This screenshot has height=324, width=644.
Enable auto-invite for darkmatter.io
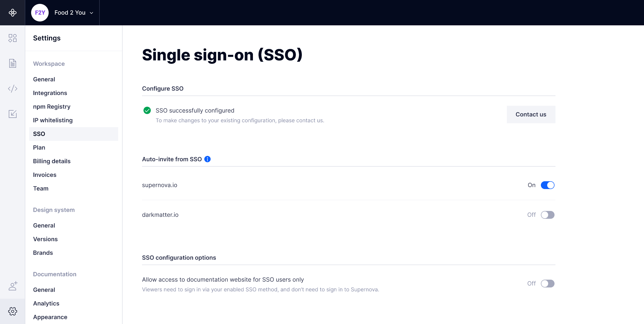(x=547, y=215)
